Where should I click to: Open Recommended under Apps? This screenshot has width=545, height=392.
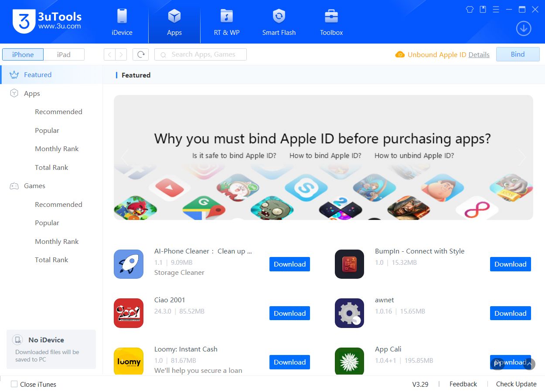click(x=58, y=112)
